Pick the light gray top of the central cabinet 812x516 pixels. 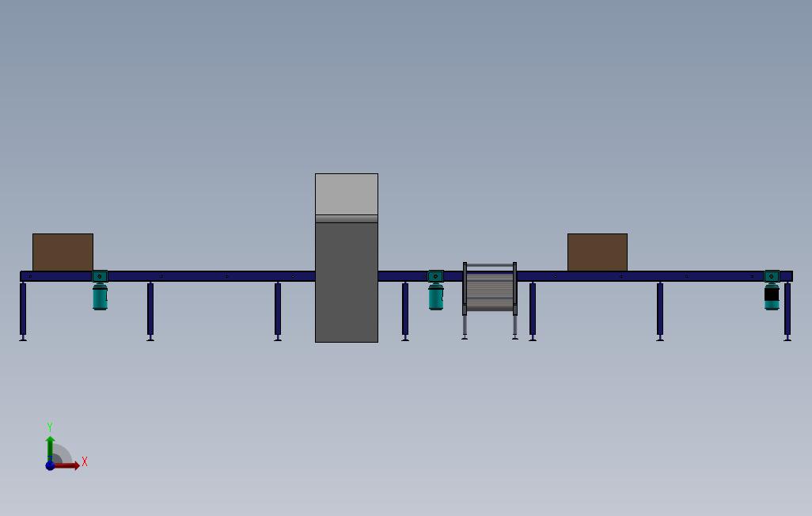point(347,194)
